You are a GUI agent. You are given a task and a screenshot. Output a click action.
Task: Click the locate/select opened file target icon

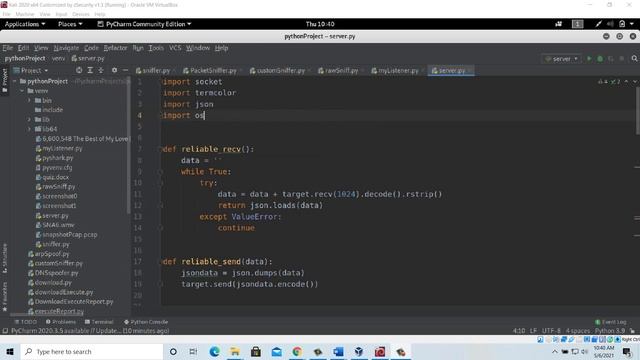click(x=79, y=70)
